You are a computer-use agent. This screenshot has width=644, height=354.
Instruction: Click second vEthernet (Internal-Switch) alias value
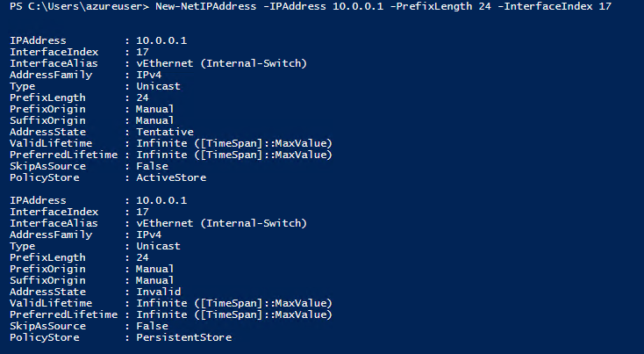pyautogui.click(x=221, y=223)
